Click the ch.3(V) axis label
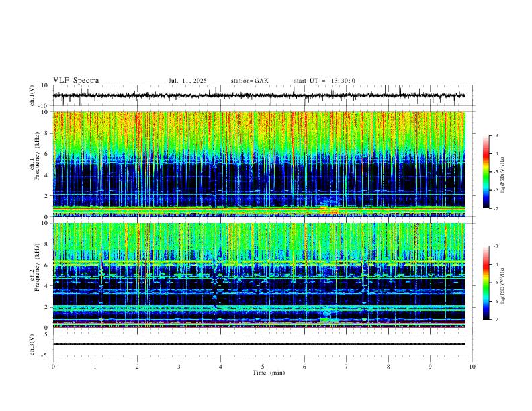 tap(32, 345)
